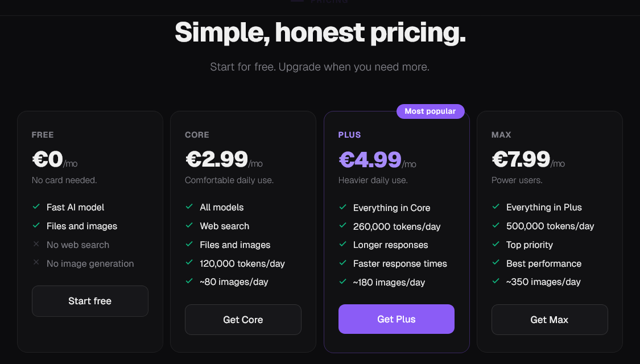Click the checkmark beside ~350 images/day
The image size is (640, 364).
point(496,282)
